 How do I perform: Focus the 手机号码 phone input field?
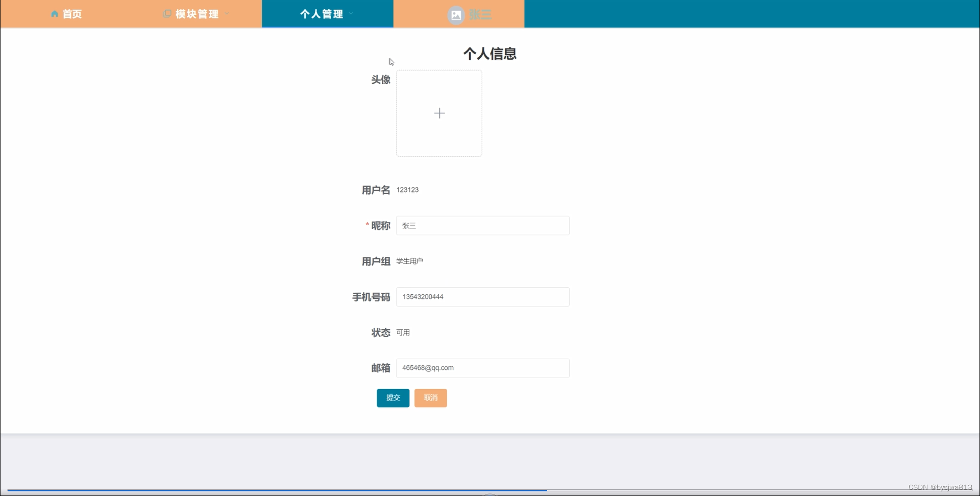(482, 297)
